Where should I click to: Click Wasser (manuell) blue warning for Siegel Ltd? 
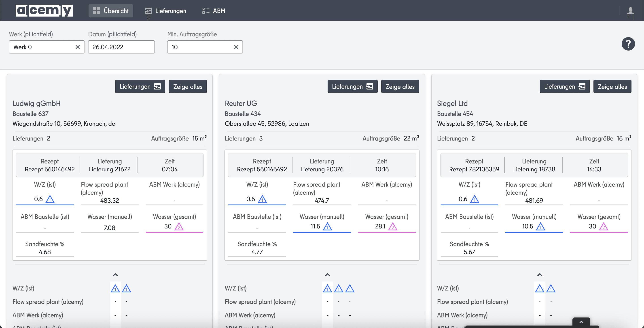tap(540, 226)
